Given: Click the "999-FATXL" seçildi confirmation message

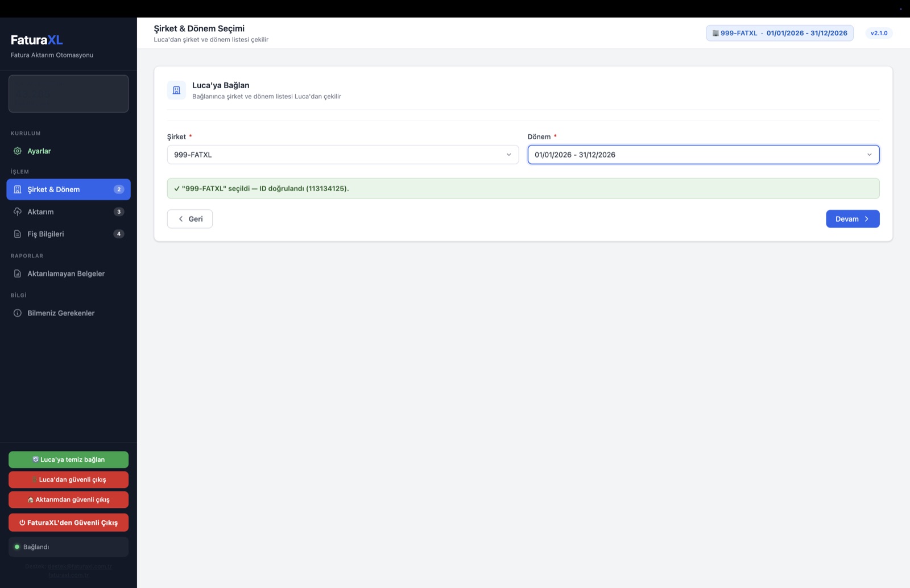Looking at the screenshot, I should point(523,188).
